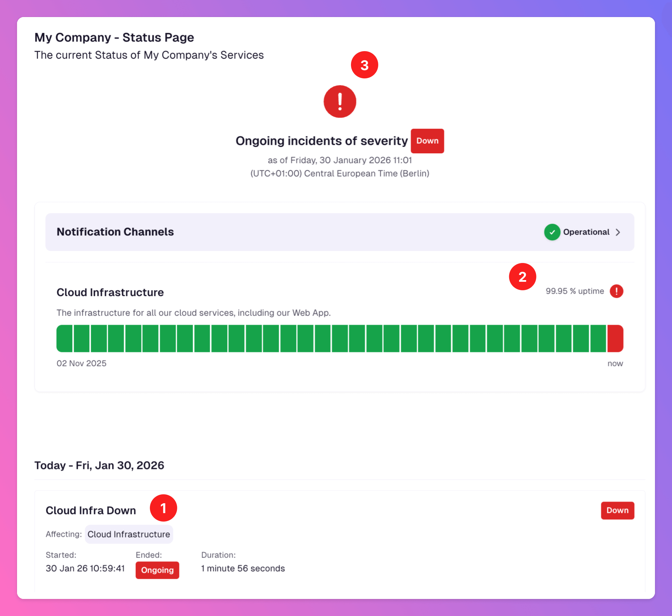
Task: Click Down severity badge in header
Action: pos(427,141)
